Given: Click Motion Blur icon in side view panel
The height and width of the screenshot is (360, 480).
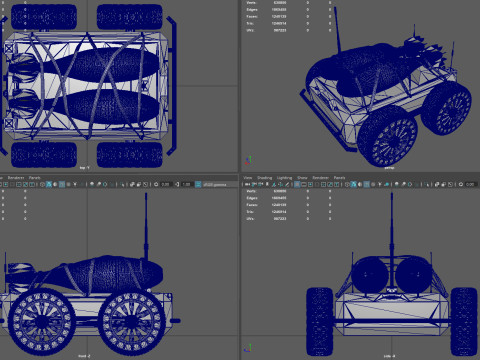Looking at the screenshot, I should (x=403, y=184).
